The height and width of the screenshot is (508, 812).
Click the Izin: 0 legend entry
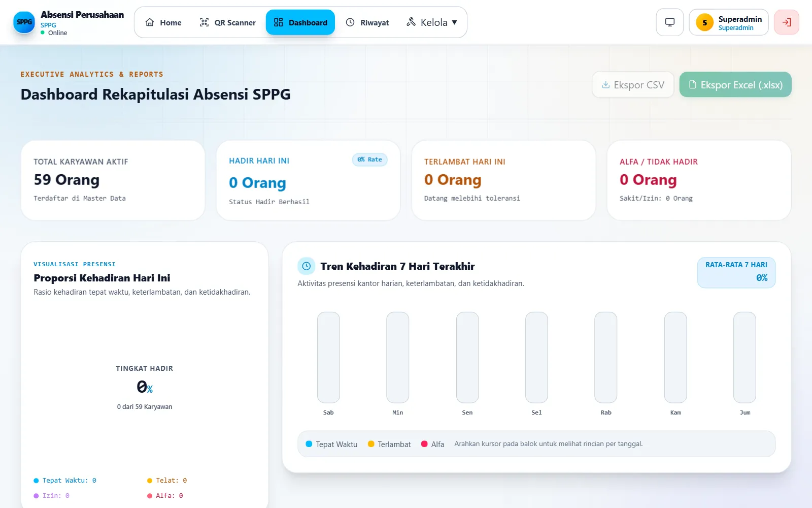[51, 496]
